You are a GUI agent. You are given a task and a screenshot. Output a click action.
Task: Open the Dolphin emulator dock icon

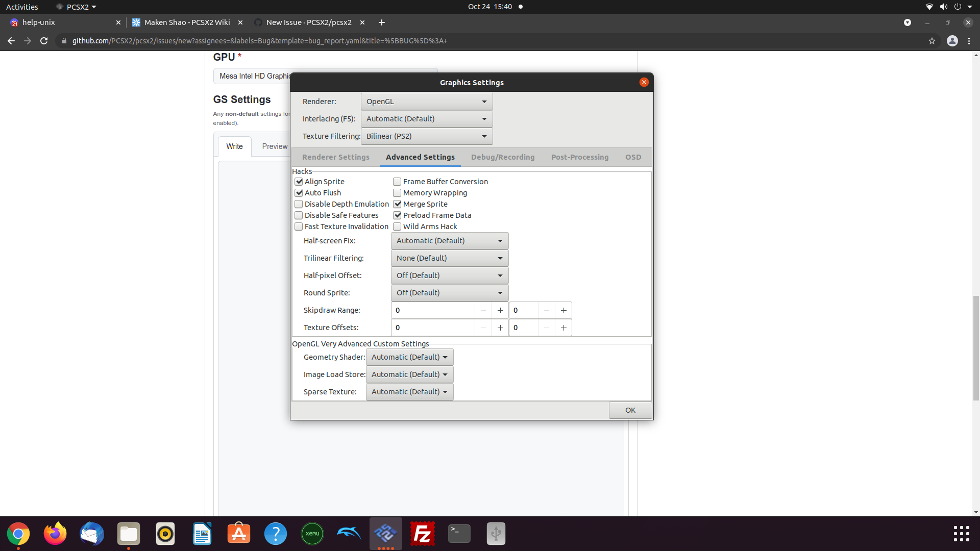pyautogui.click(x=349, y=534)
